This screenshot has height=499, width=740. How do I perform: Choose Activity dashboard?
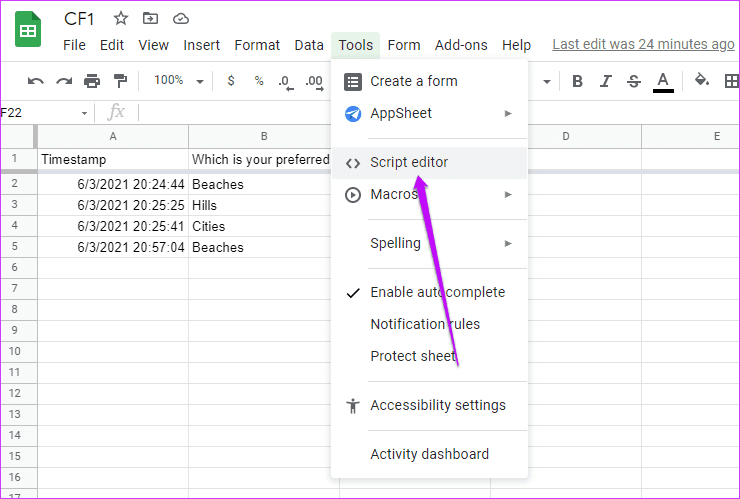(x=429, y=455)
